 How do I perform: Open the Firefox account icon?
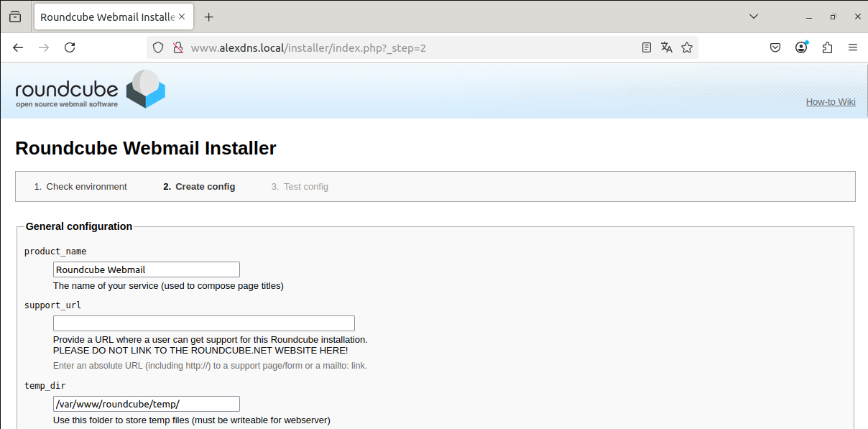801,47
